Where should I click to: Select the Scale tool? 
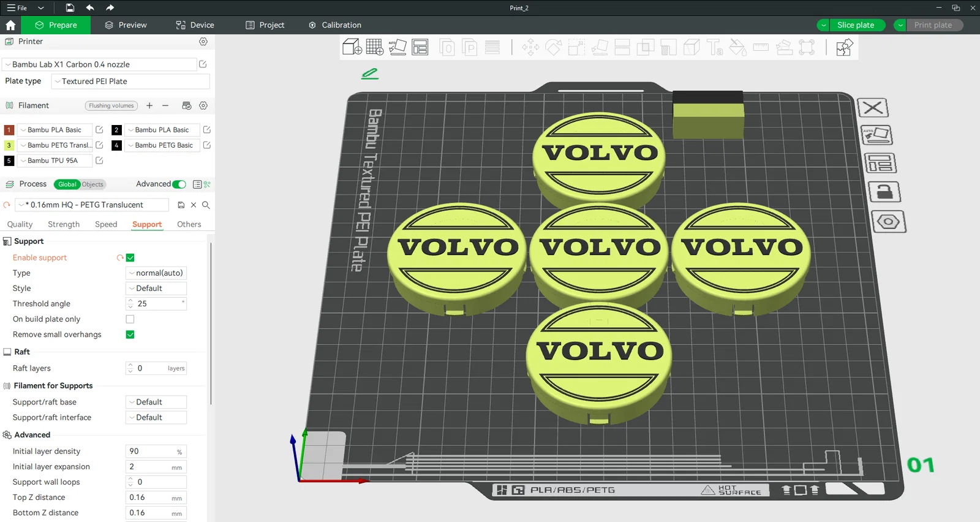[x=576, y=47]
